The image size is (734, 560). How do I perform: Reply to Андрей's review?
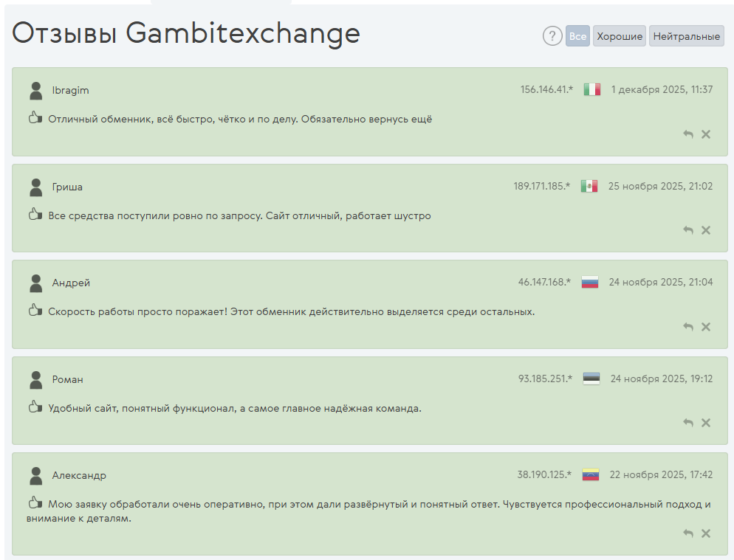click(688, 327)
